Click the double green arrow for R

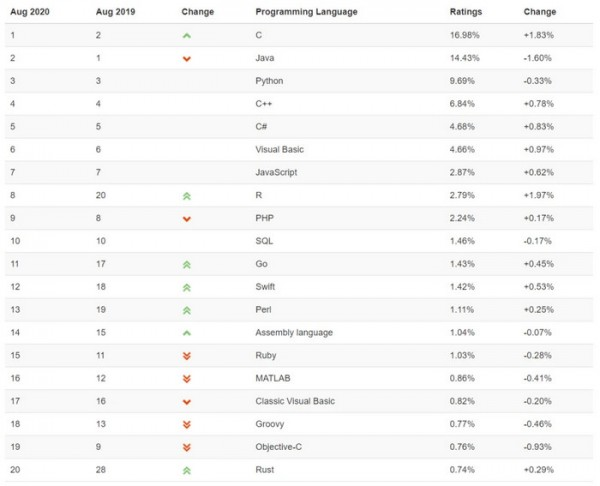click(x=187, y=196)
